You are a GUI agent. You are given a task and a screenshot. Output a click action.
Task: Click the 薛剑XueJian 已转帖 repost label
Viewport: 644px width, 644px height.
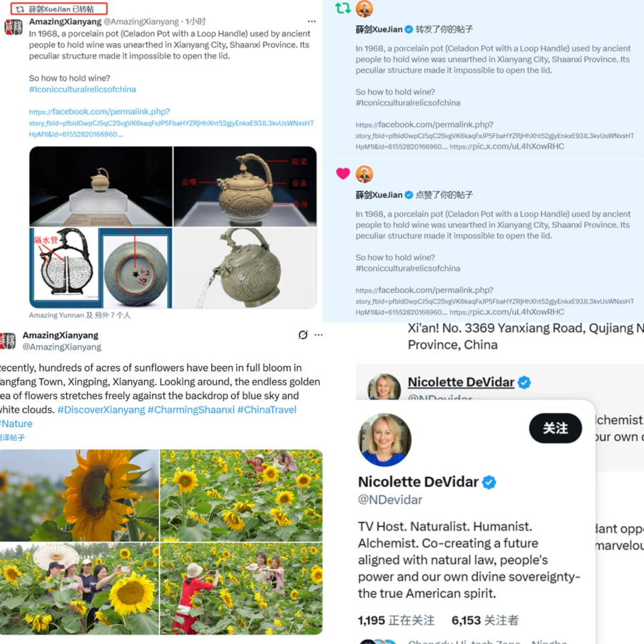click(x=60, y=9)
